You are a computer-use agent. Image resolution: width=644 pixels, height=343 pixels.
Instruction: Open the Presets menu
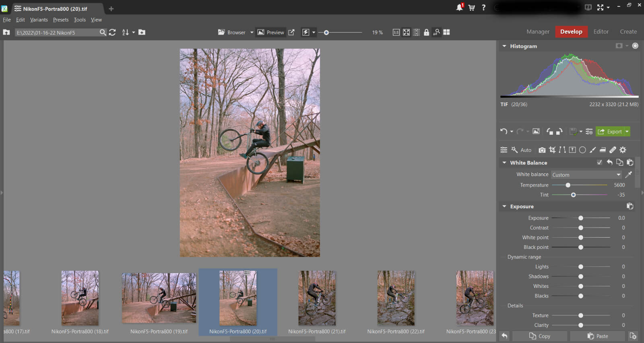(61, 20)
